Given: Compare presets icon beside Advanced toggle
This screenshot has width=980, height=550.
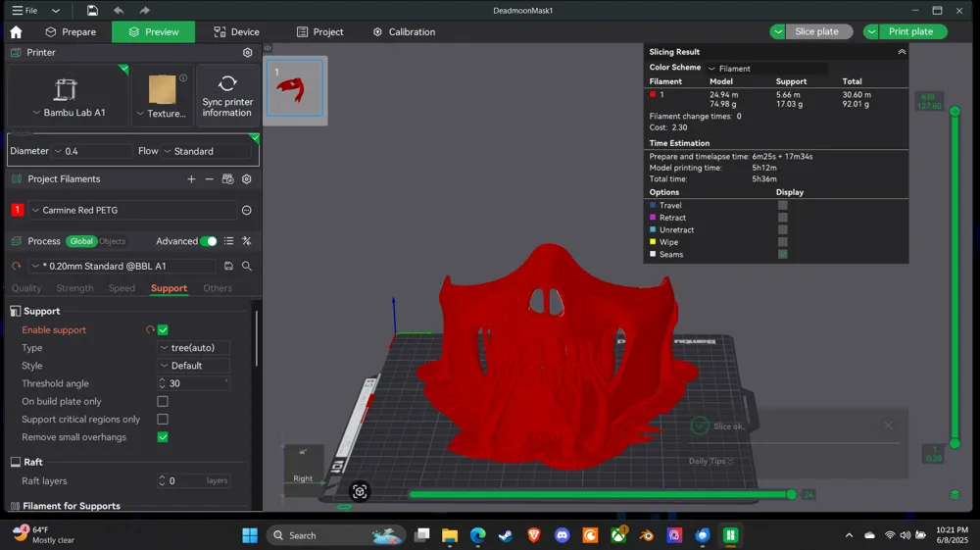Looking at the screenshot, I should [247, 241].
